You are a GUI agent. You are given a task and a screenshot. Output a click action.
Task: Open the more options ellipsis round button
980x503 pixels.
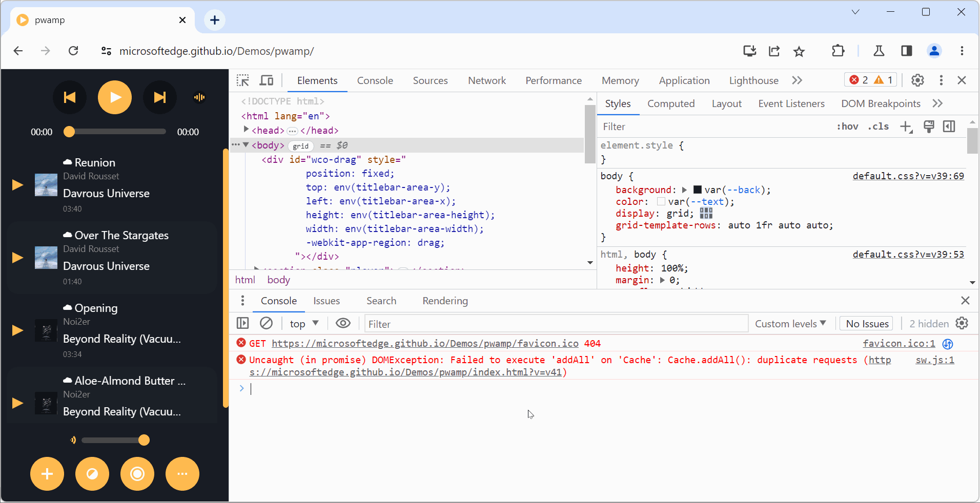[x=182, y=474]
